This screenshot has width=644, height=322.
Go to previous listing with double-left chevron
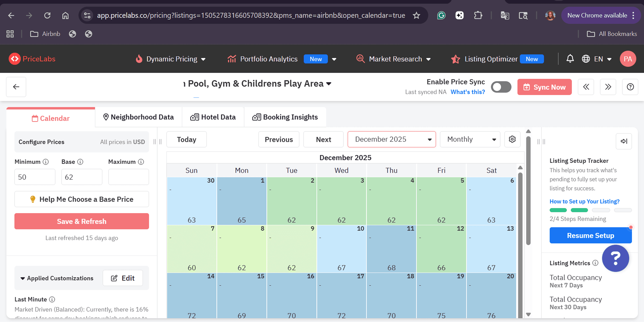pyautogui.click(x=586, y=87)
